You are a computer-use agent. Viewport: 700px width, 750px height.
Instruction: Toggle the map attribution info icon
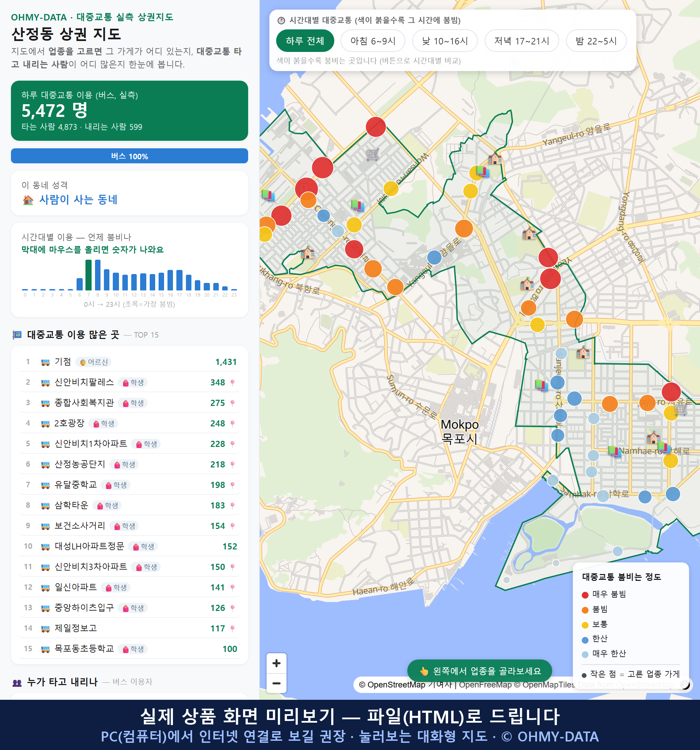(685, 684)
